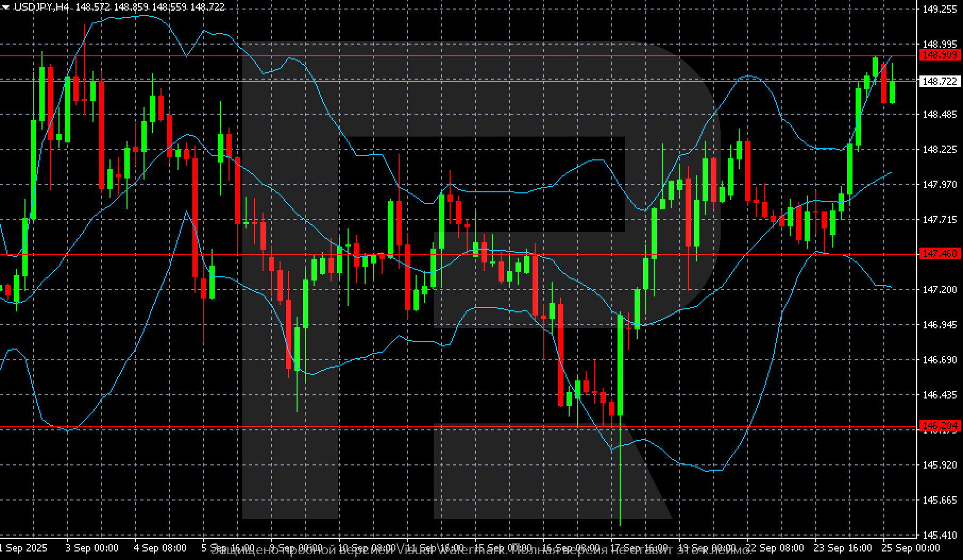Select the 147.200 price axis label
This screenshot has height=560, width=963.
(940, 290)
